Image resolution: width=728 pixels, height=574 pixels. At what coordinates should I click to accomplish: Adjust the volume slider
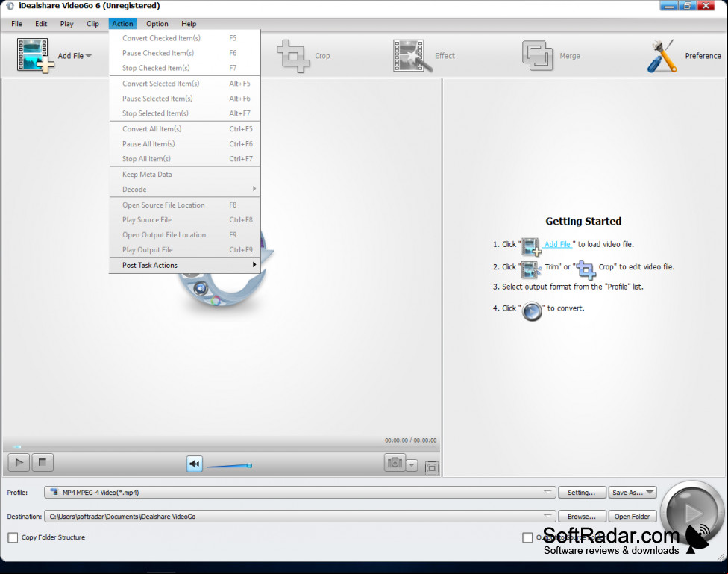click(x=229, y=465)
